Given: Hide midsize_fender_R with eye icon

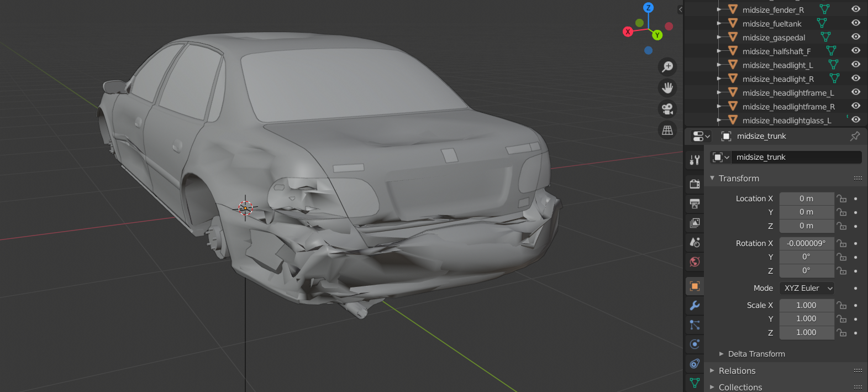Looking at the screenshot, I should 856,9.
